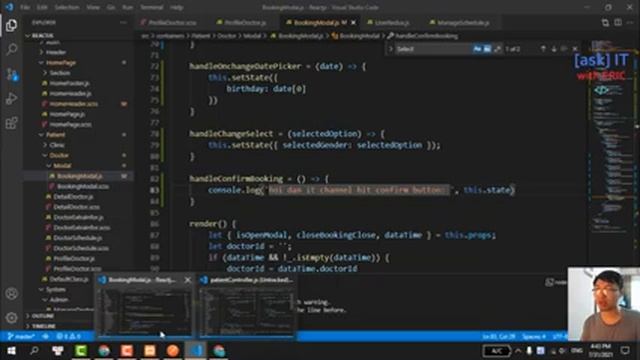Image resolution: width=640 pixels, height=360 pixels.
Task: Switch to ProfileDoctor.scss tab
Action: point(168,23)
